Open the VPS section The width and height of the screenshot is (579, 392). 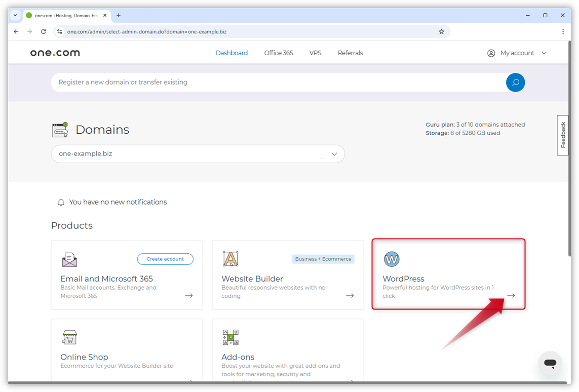[315, 53]
